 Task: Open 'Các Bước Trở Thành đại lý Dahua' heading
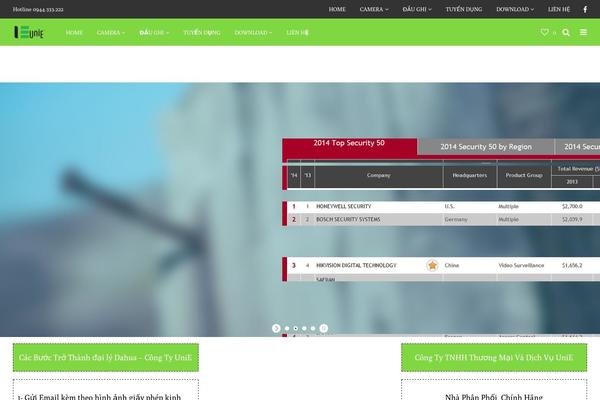point(106,358)
